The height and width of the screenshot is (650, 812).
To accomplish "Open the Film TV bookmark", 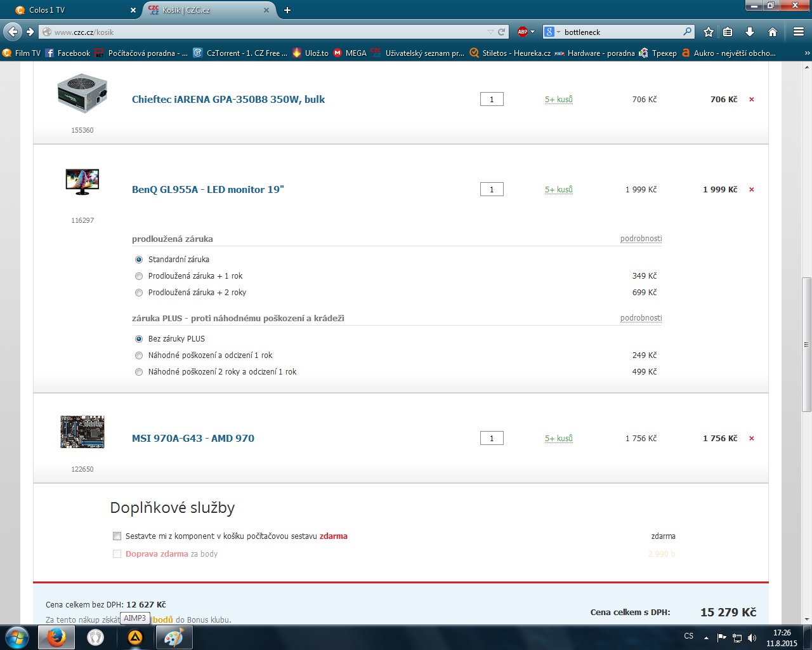I will click(x=22, y=53).
